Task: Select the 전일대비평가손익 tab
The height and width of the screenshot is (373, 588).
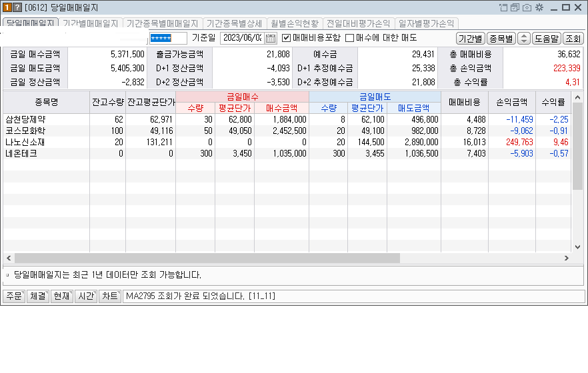Action: coord(358,23)
